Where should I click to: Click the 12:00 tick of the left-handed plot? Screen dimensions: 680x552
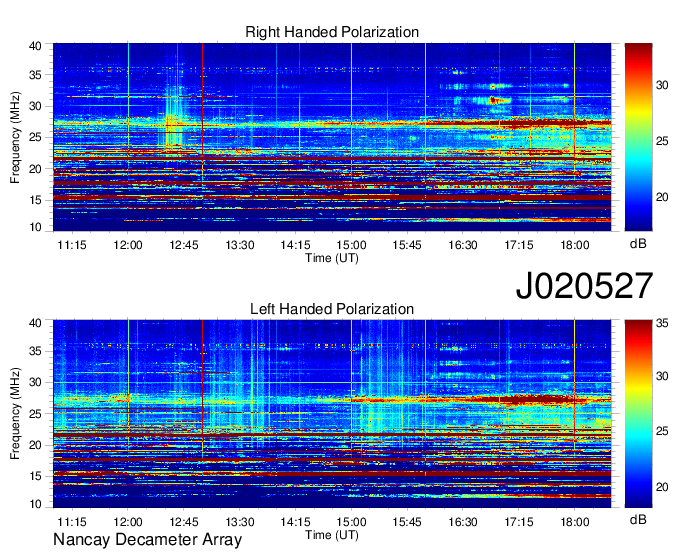(x=128, y=522)
